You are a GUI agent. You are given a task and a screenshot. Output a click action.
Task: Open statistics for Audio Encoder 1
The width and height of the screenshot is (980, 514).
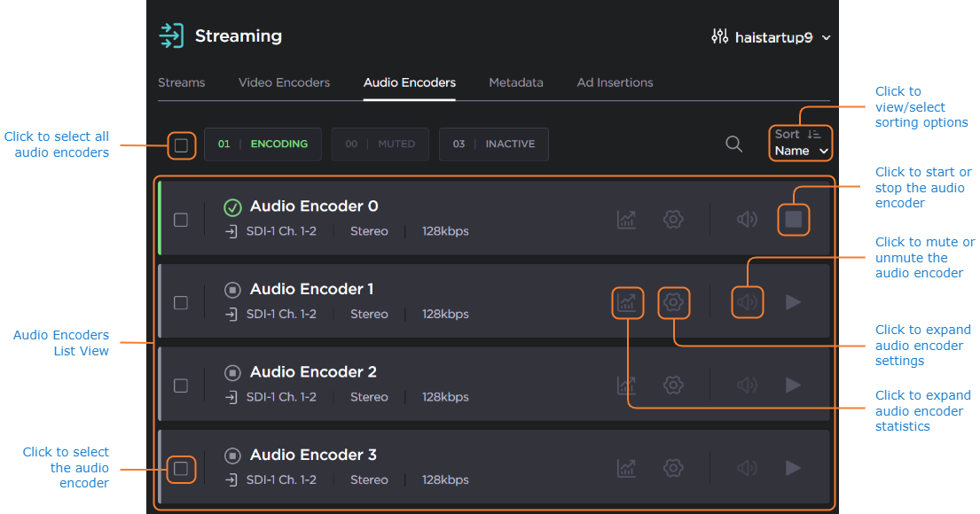pyautogui.click(x=627, y=302)
